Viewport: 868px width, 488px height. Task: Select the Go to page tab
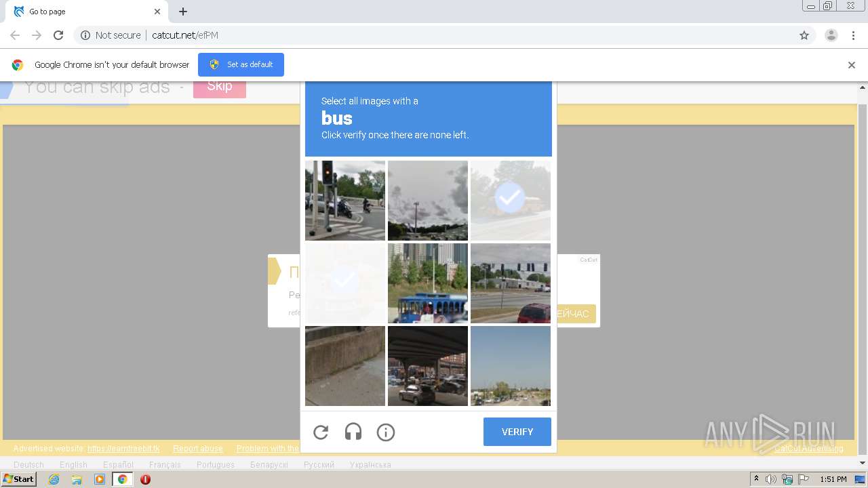click(87, 12)
